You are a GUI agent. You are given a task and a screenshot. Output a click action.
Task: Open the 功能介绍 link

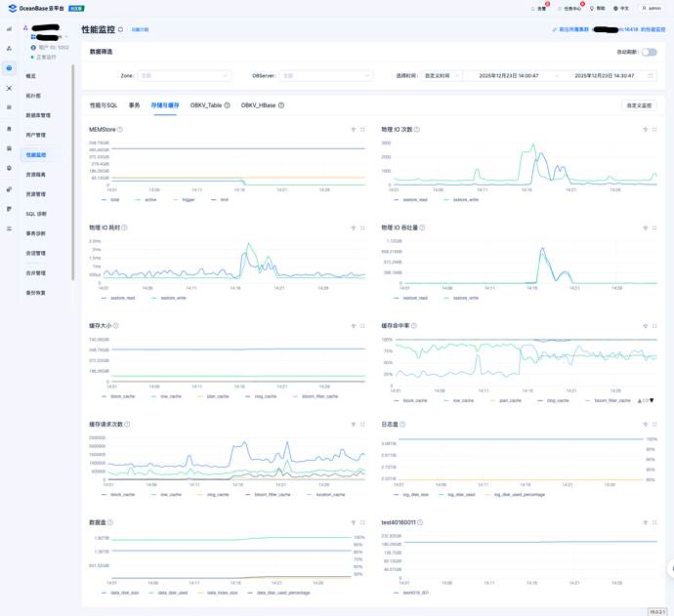click(140, 30)
